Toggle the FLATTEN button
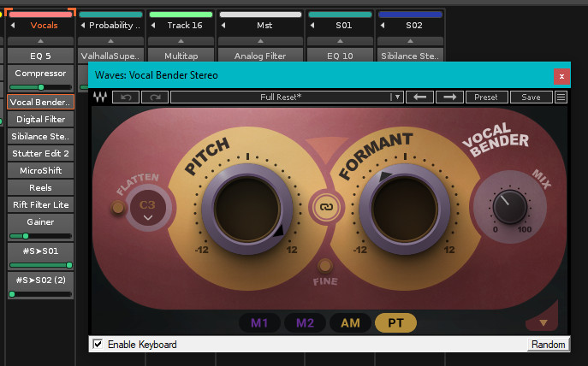Screen dimensions: 588x366 [118, 207]
